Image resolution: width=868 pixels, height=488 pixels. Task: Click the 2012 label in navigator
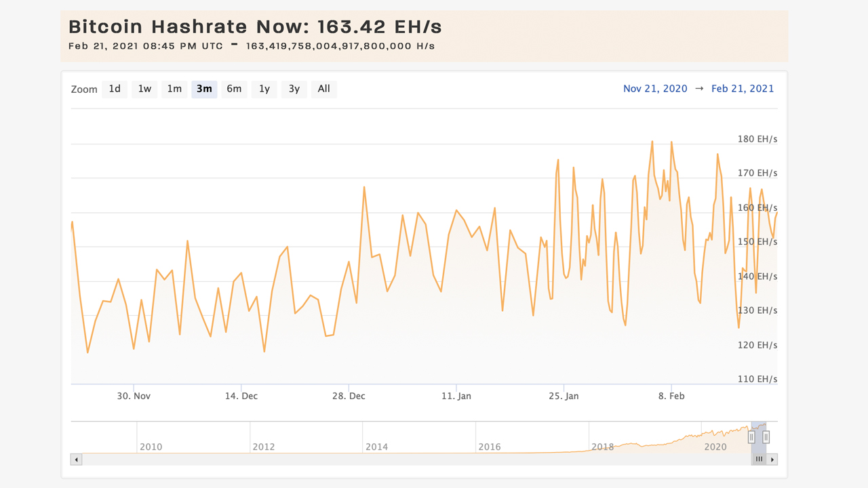(x=264, y=447)
